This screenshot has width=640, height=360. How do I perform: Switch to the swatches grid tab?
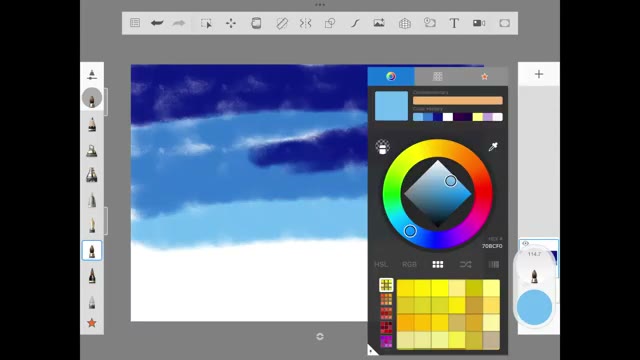(438, 76)
